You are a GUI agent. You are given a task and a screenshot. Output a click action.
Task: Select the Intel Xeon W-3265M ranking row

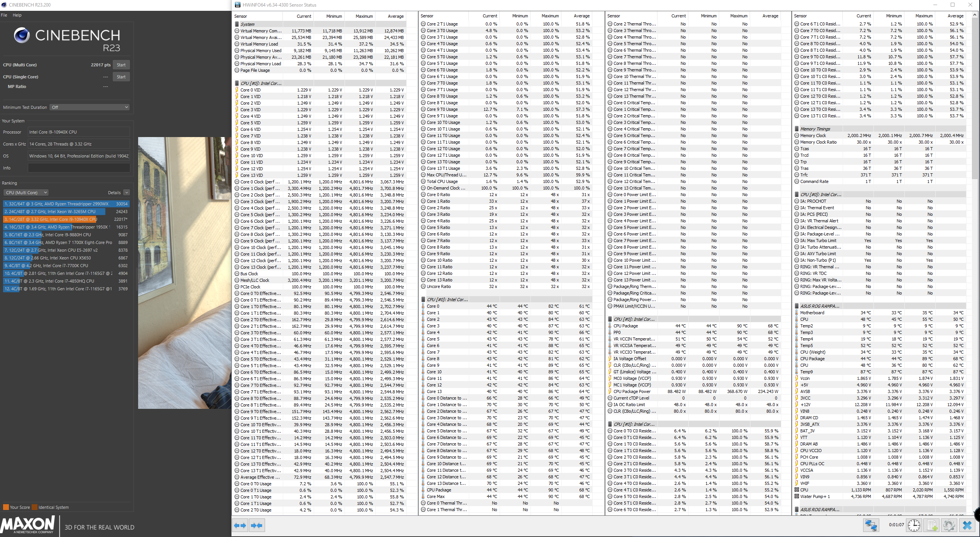66,212
